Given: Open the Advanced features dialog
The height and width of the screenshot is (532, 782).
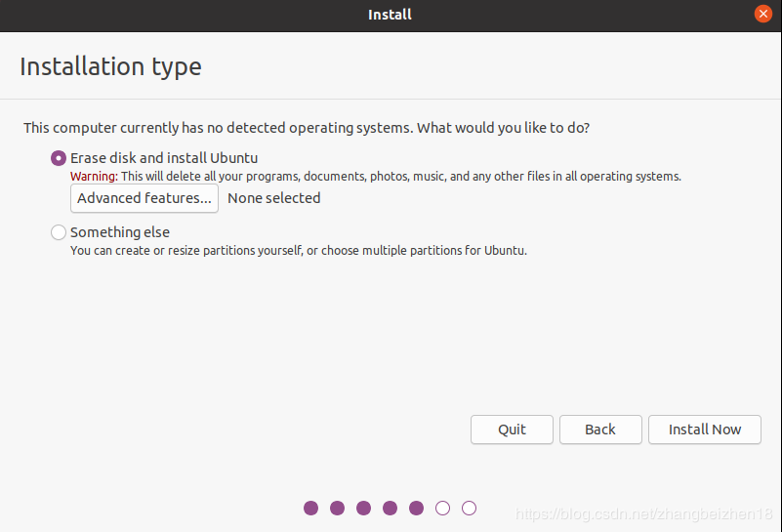Looking at the screenshot, I should tap(144, 198).
